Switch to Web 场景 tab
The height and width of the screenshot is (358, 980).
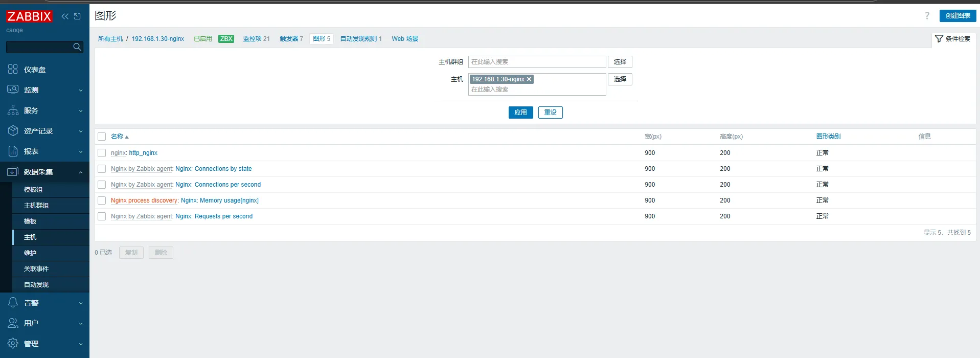405,39
